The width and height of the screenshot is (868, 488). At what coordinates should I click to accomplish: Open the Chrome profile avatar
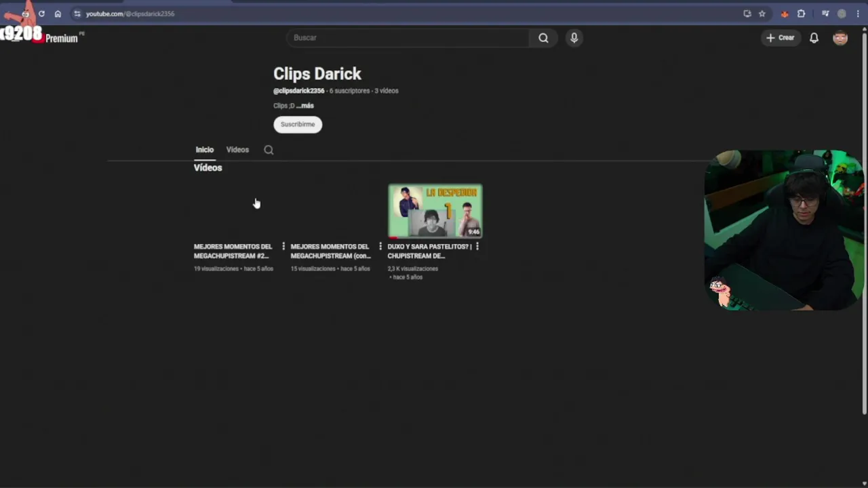coord(842,14)
